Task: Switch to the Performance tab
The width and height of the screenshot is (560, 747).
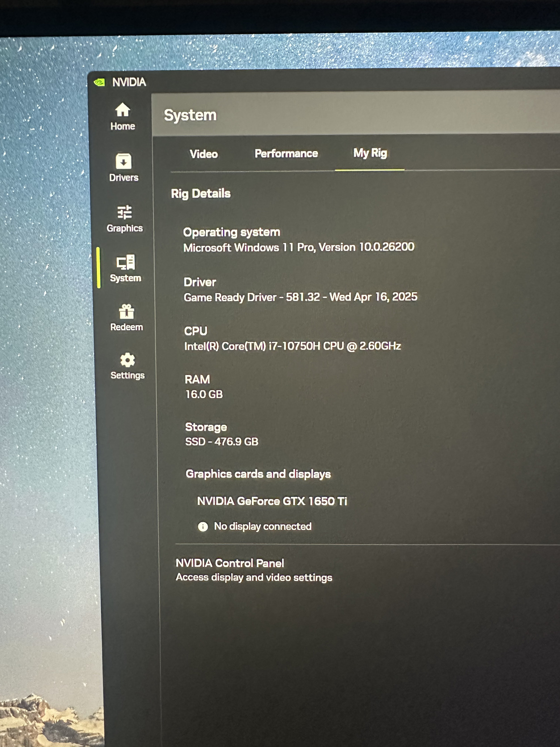Action: pos(286,154)
